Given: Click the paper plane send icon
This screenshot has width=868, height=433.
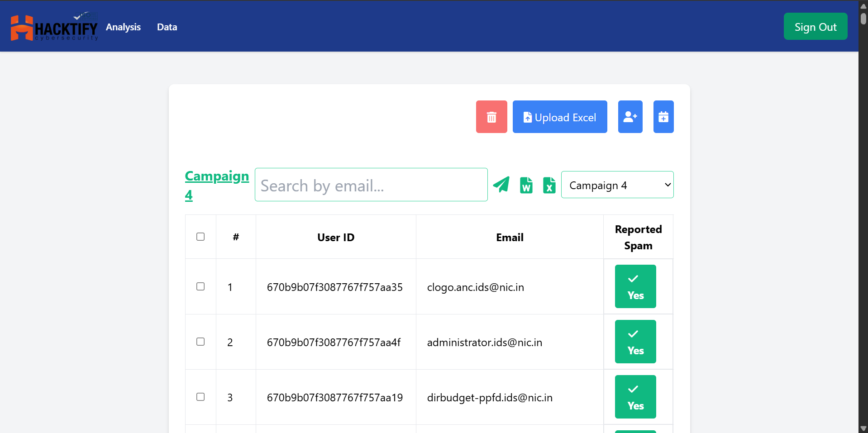Looking at the screenshot, I should (501, 185).
